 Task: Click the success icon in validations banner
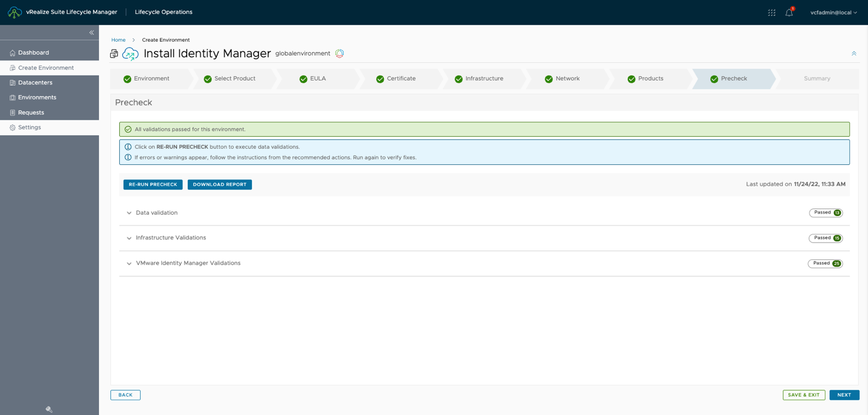click(128, 129)
